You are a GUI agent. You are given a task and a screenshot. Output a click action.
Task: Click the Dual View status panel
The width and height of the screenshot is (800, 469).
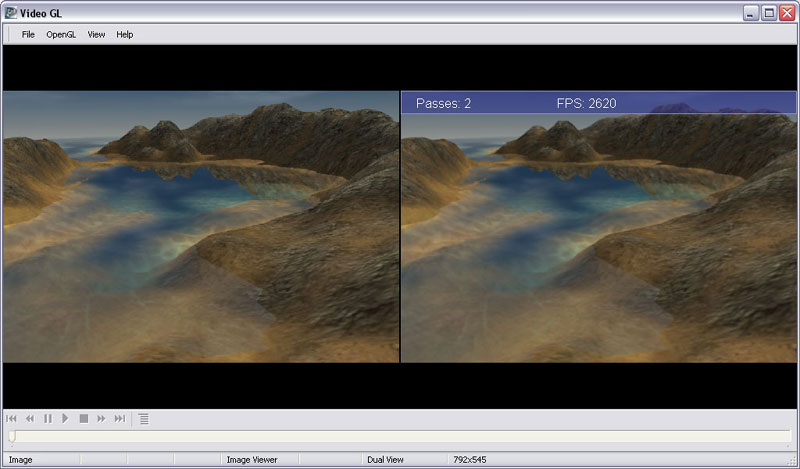pyautogui.click(x=385, y=460)
